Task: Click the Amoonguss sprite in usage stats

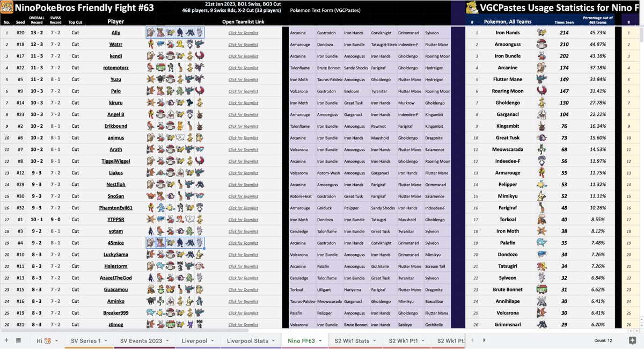Action: pos(542,45)
